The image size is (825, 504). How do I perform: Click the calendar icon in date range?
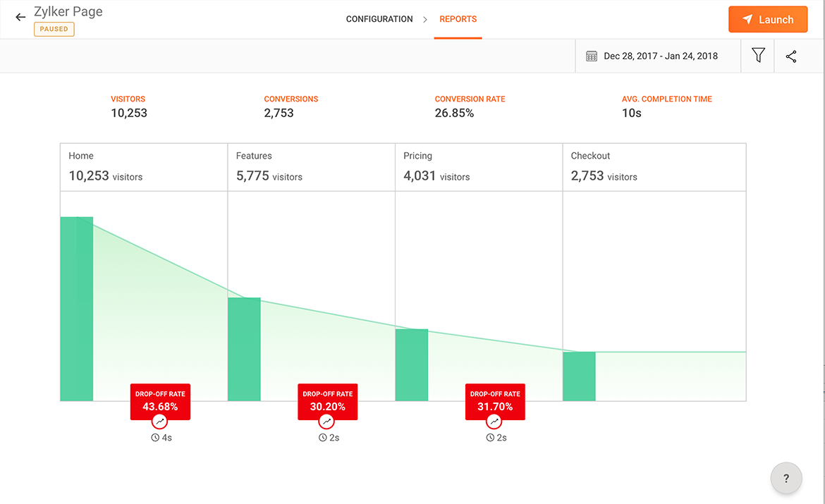[592, 56]
